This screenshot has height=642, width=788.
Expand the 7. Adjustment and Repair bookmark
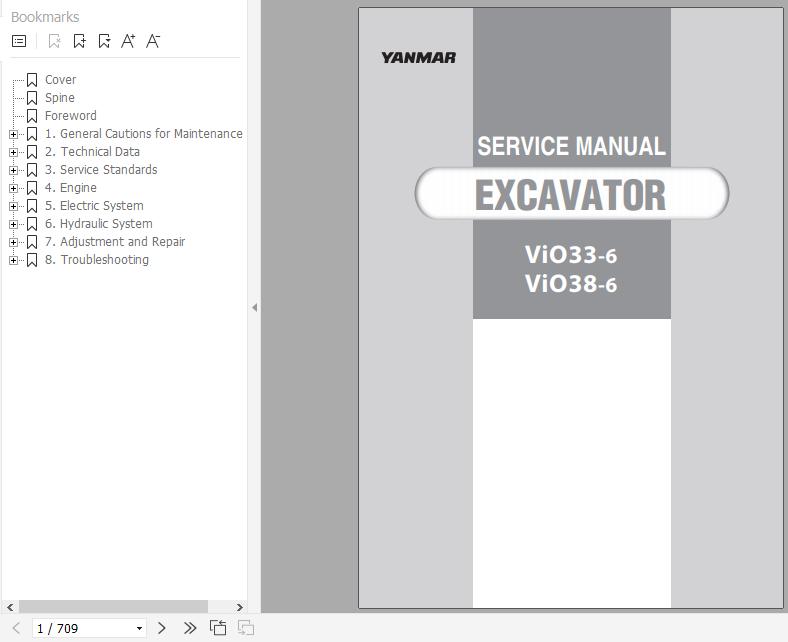14,242
